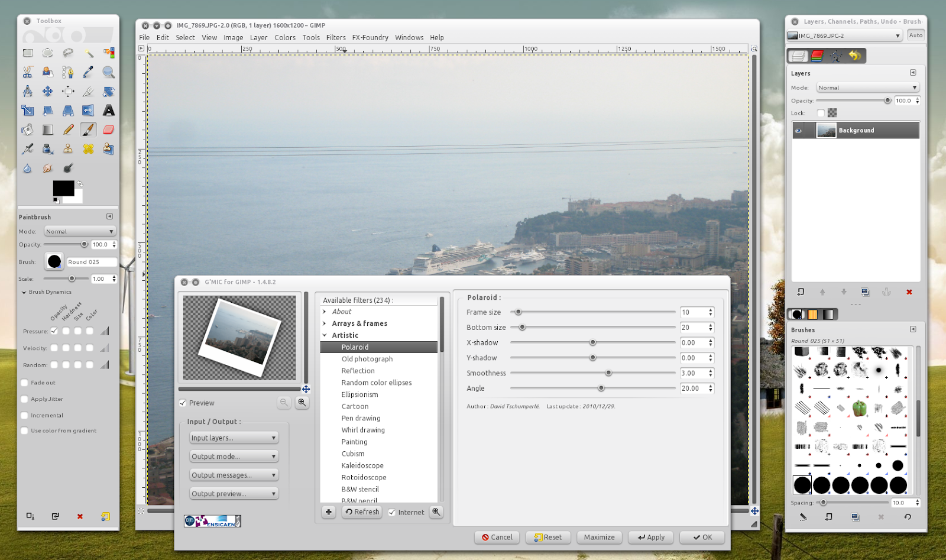This screenshot has width=946, height=560.
Task: Toggle Pressure Opacity checkbox
Action: [54, 331]
